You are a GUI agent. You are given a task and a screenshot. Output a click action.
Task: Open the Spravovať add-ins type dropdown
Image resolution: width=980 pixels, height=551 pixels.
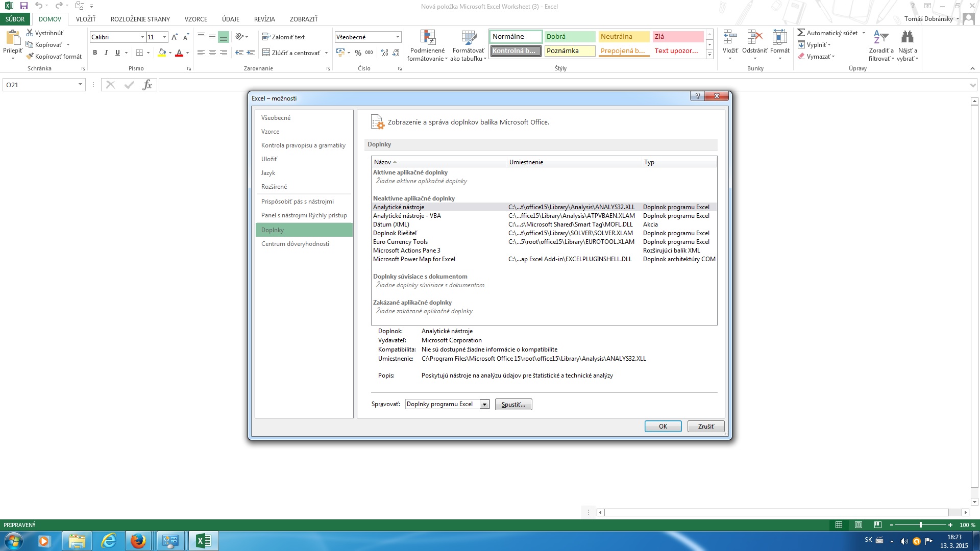pyautogui.click(x=485, y=404)
